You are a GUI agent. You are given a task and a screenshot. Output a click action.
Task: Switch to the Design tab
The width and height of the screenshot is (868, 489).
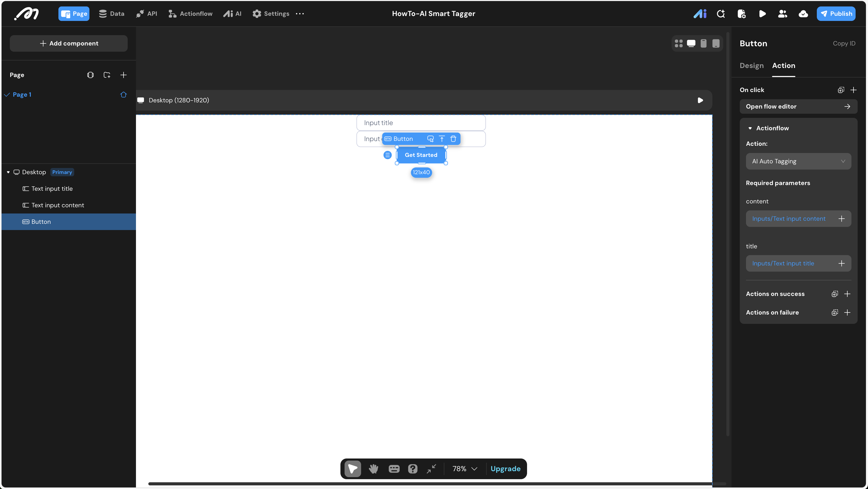point(751,66)
